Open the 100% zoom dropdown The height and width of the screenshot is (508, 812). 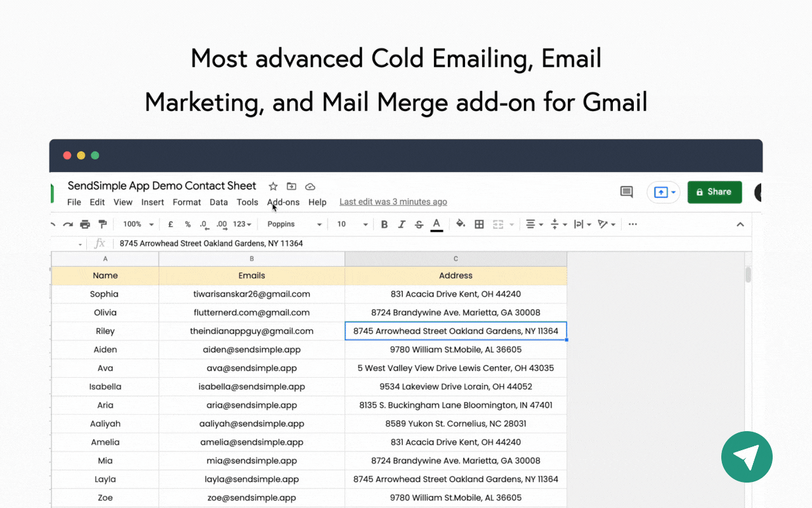tap(138, 224)
